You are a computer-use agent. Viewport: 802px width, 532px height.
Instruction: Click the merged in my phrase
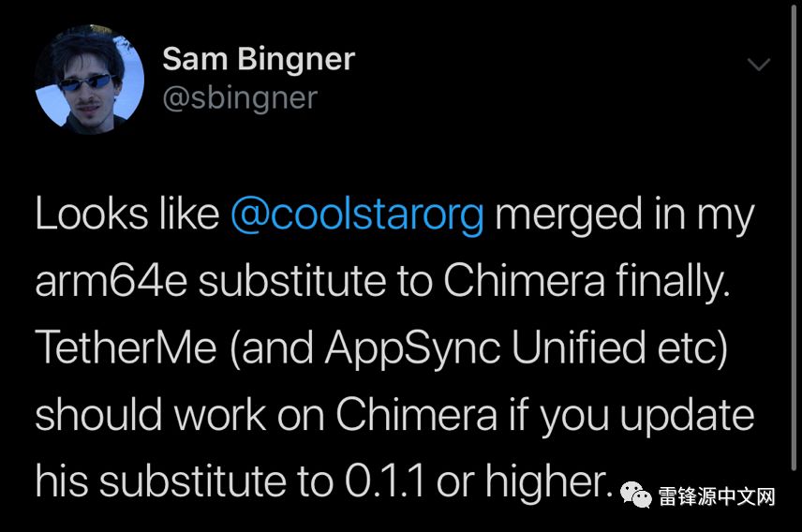point(625,216)
